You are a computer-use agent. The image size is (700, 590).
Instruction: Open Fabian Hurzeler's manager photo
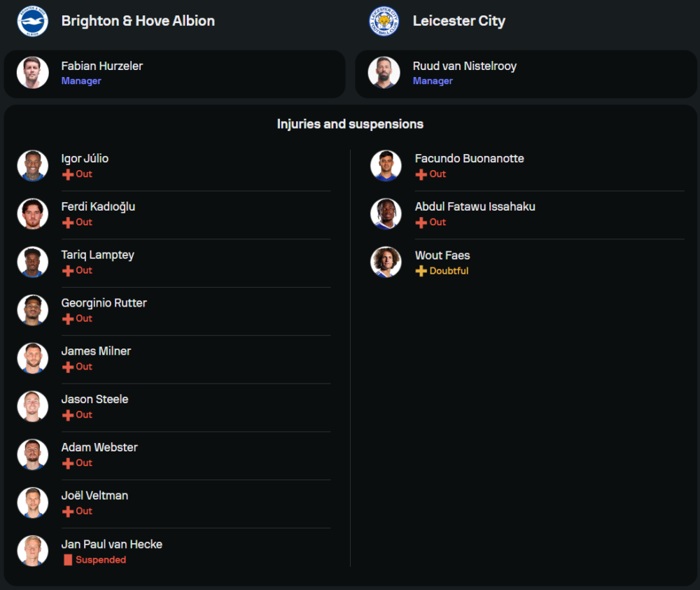point(33,73)
